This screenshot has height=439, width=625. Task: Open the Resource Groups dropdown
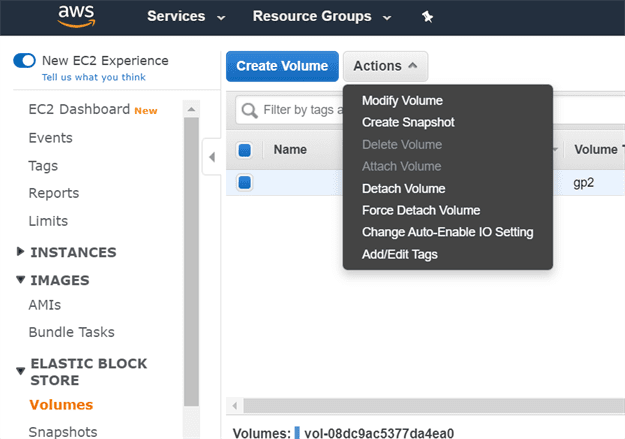click(x=321, y=17)
